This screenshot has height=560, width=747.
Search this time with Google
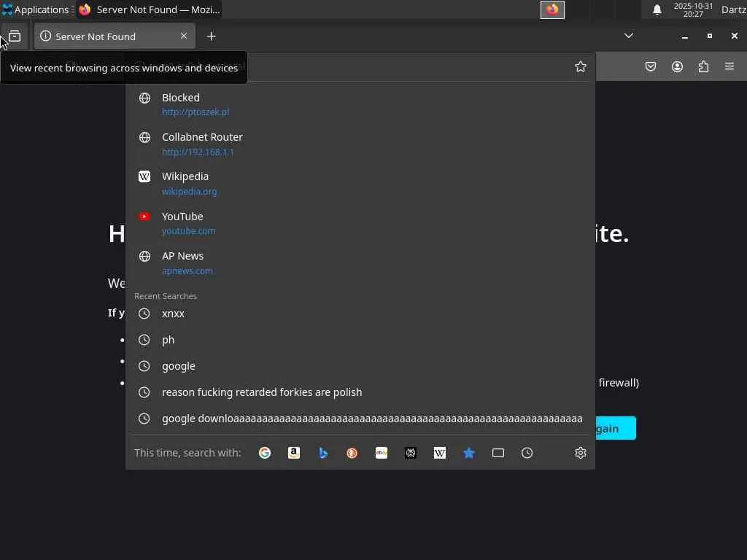264,453
